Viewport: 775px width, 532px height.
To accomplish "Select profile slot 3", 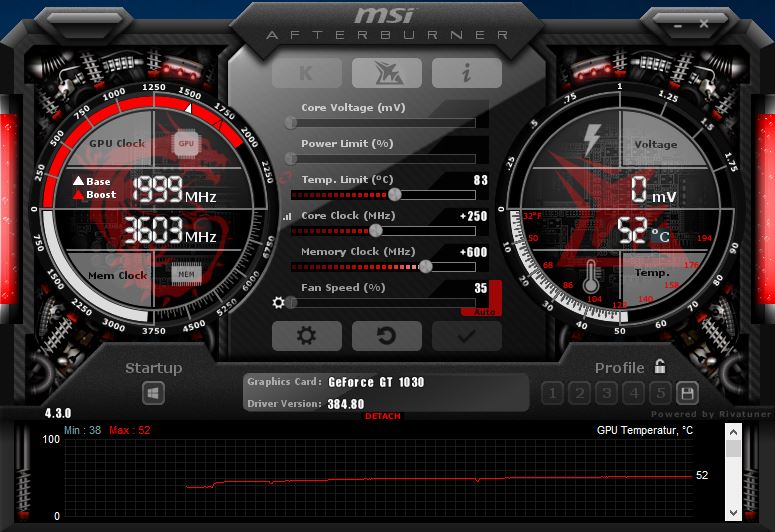I will click(607, 394).
